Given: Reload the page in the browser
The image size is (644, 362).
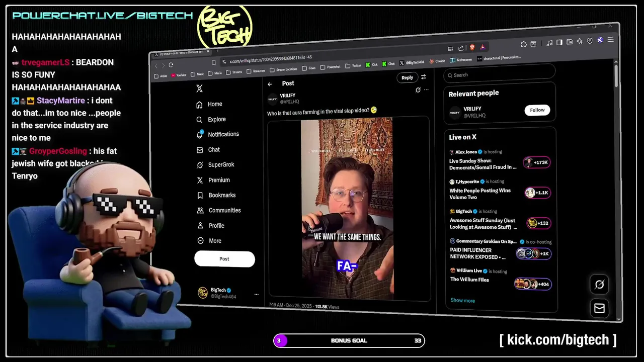Looking at the screenshot, I should pos(171,65).
